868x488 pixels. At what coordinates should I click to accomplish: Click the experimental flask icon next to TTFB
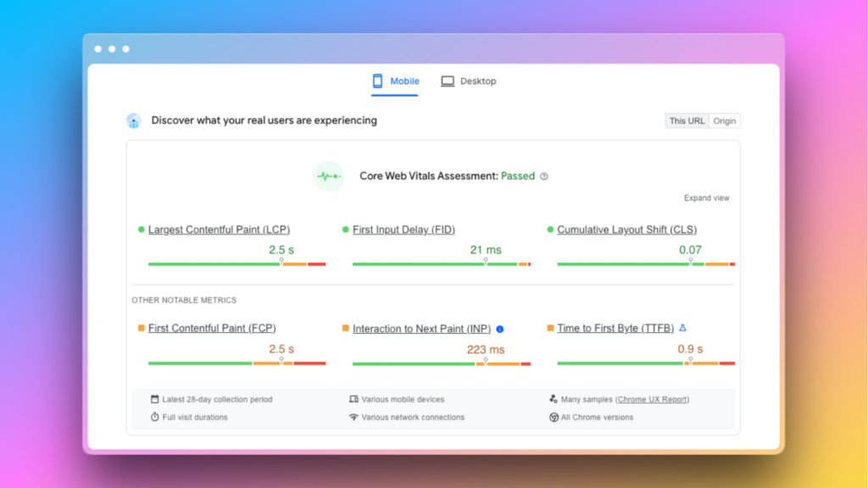[682, 328]
